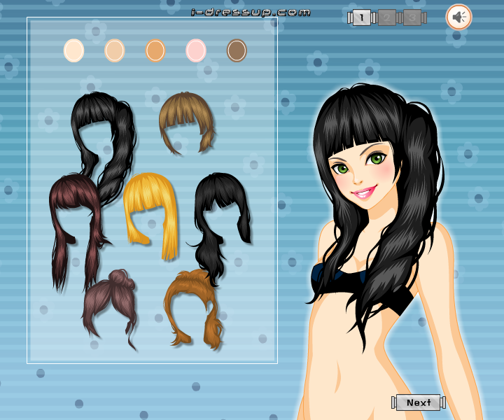Select the blonde straight hair with bangs
Screen dimensions: 504x420
pos(151,192)
